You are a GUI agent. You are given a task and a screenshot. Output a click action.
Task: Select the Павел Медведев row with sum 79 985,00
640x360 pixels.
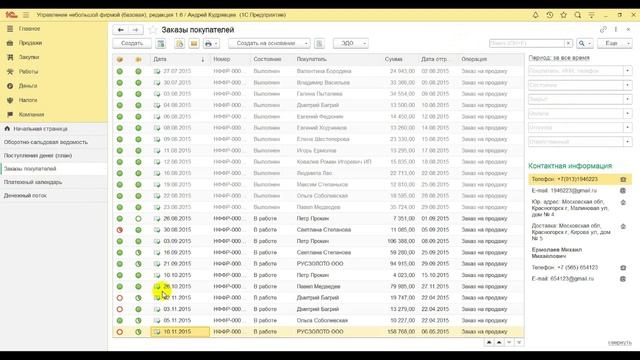pos(318,287)
